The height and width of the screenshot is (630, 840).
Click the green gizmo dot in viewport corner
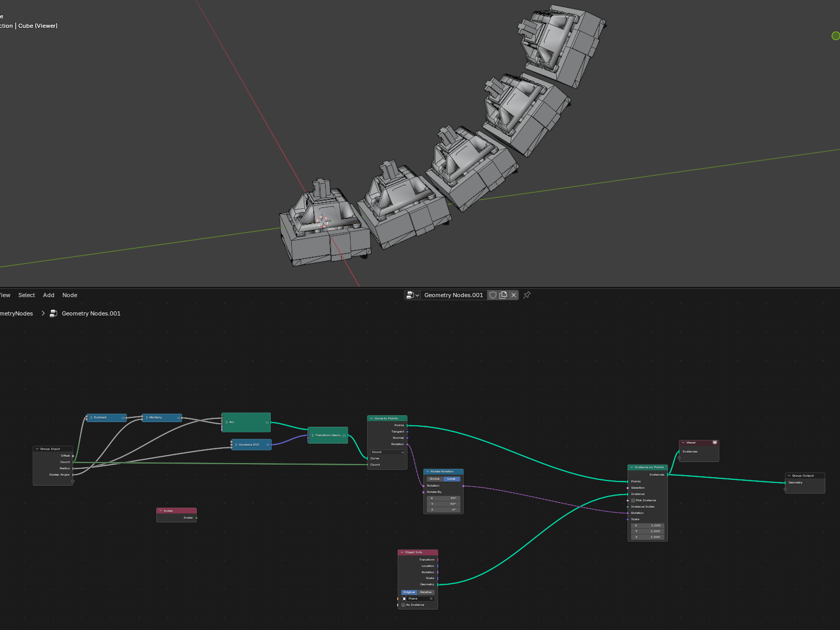pos(835,36)
